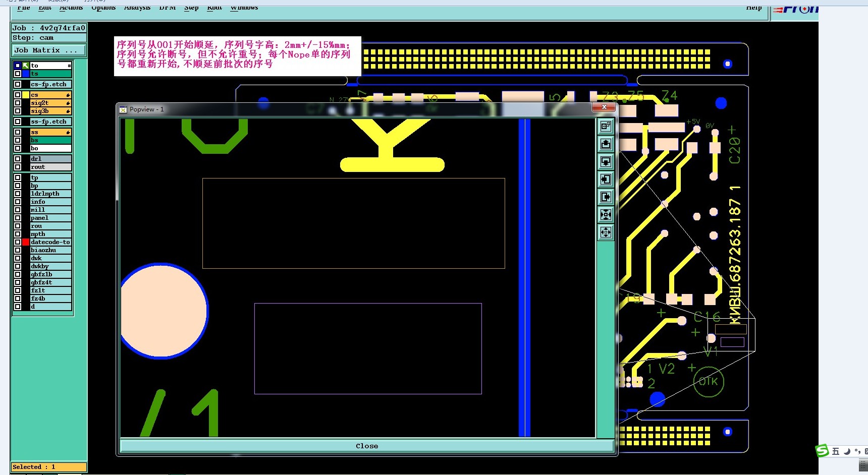Click the signal marker icon on 'sig3b' layer
Viewport: 868px width, 475px height.
tap(68, 111)
